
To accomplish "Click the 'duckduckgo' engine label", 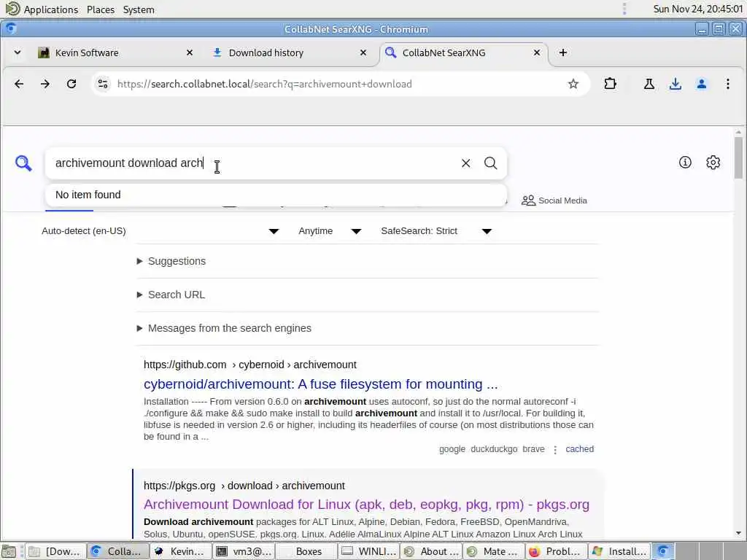I will pos(494,449).
